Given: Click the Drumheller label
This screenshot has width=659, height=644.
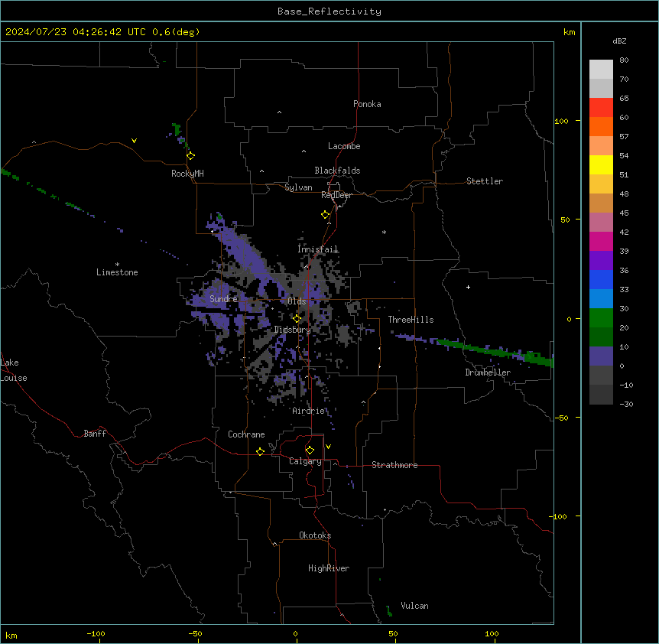Looking at the screenshot, I should [x=488, y=372].
